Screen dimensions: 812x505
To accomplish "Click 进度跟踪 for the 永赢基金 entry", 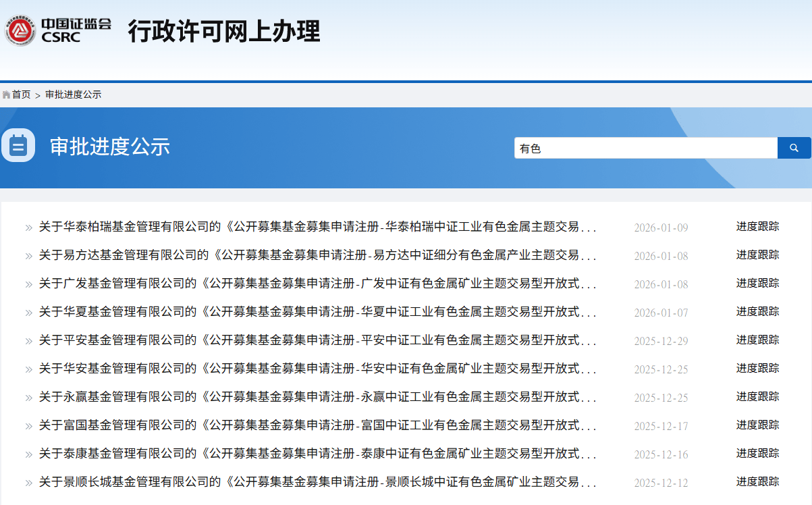I will click(x=757, y=396).
